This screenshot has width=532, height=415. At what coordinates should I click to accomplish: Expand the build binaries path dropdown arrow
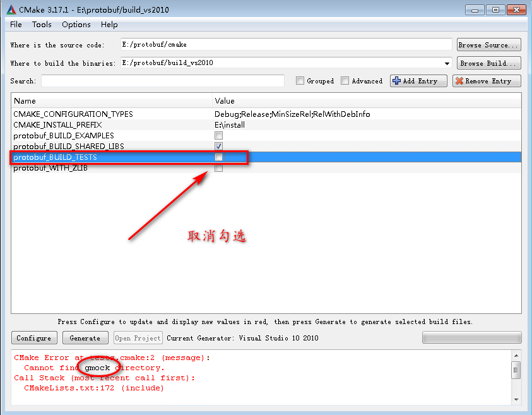(447, 63)
